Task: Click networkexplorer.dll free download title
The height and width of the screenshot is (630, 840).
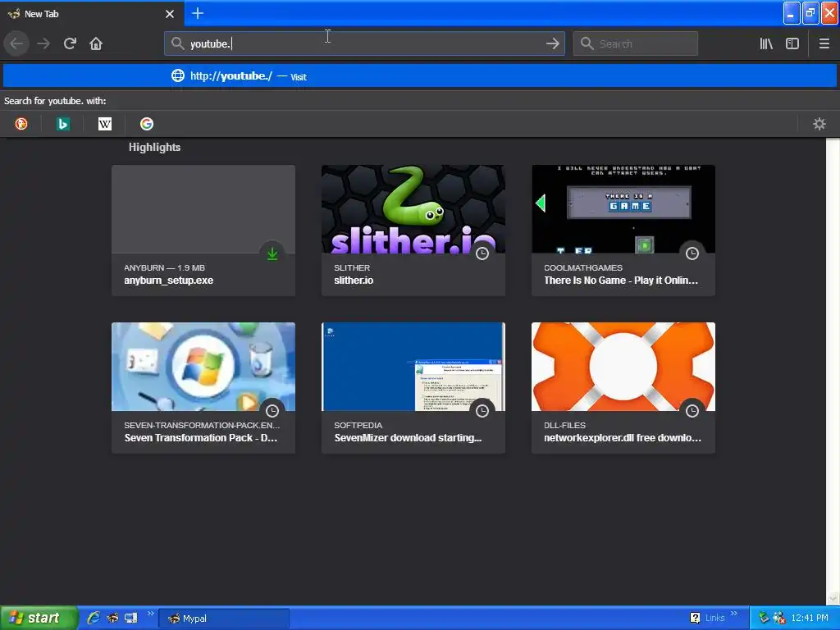Action: [x=623, y=438]
